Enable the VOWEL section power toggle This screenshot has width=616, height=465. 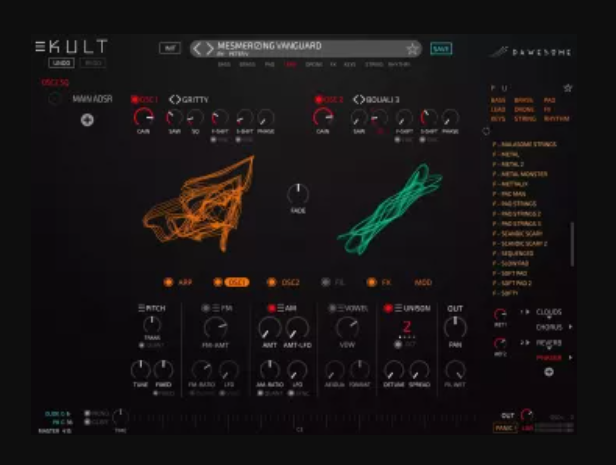coord(332,308)
